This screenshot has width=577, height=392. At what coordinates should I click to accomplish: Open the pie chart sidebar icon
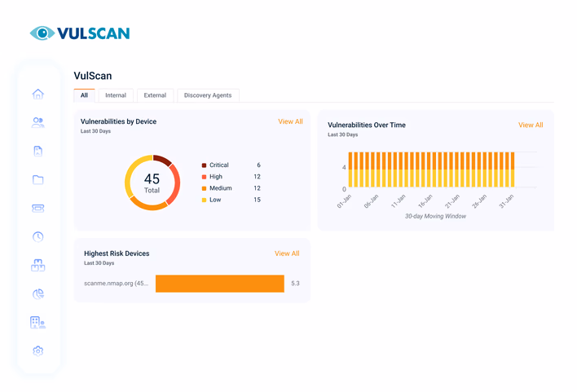(38, 293)
